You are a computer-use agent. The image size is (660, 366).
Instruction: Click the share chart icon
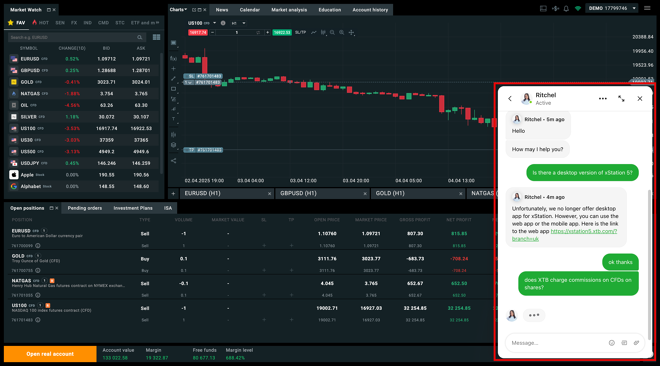coord(173,161)
